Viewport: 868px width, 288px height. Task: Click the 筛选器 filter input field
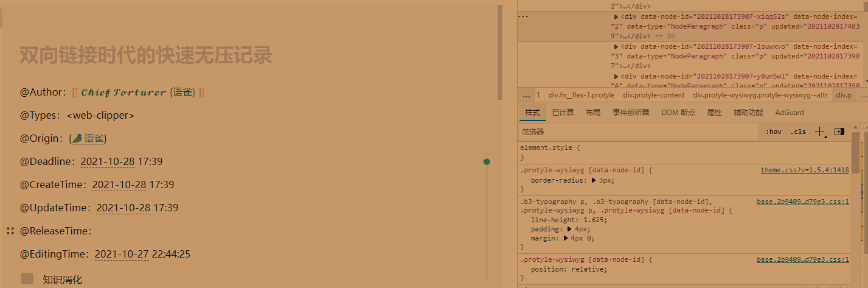tap(639, 132)
